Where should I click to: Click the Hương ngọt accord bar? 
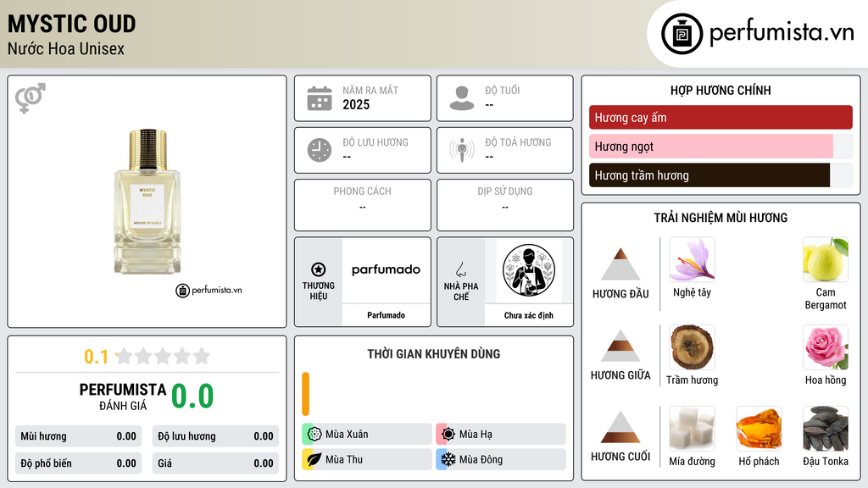tap(721, 146)
